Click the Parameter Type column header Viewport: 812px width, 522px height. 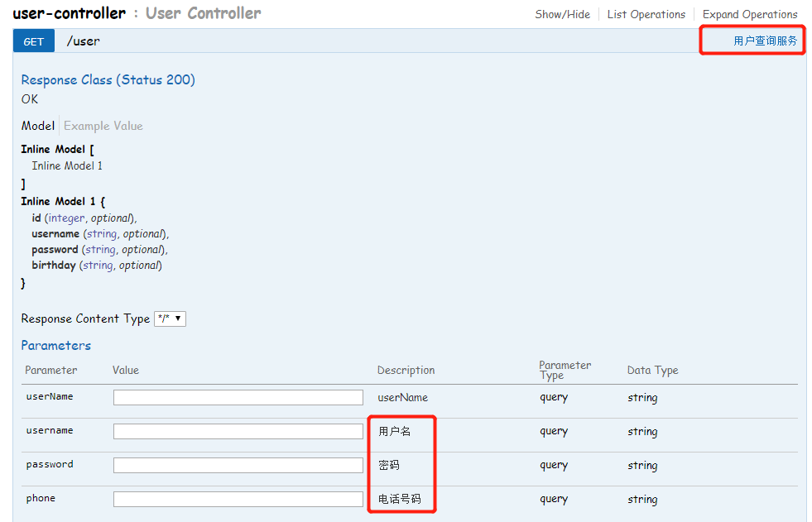[565, 371]
